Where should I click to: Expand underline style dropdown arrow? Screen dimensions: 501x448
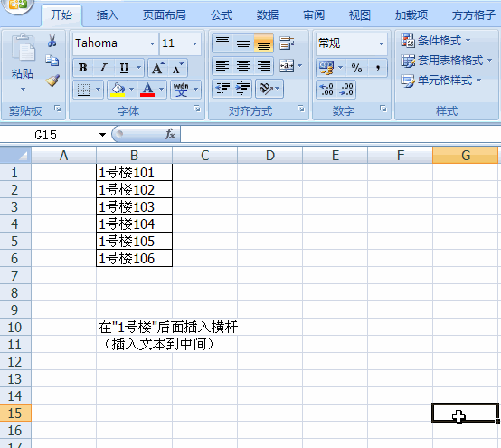click(138, 68)
